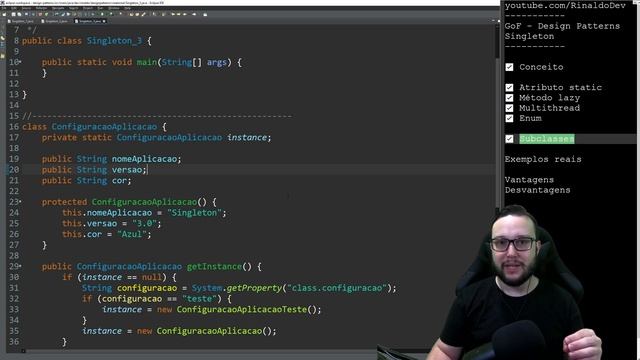The image size is (640, 360).
Task: Click getProperty call on line 31
Action: 254,288
